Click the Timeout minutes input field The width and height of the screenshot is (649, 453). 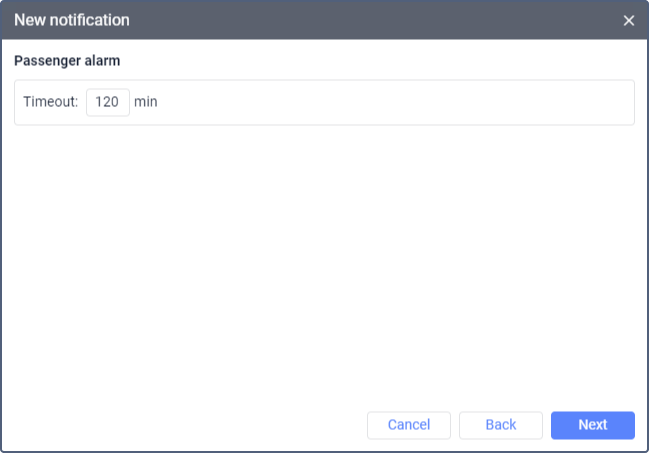click(x=108, y=102)
